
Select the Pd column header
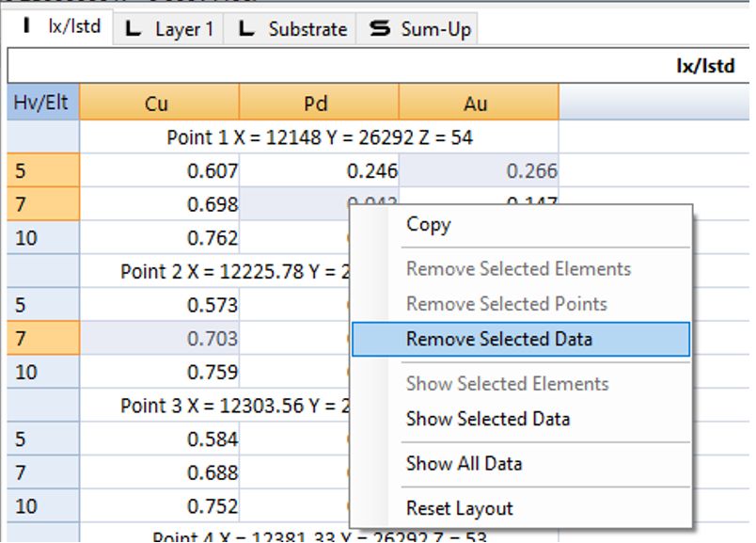click(x=318, y=104)
